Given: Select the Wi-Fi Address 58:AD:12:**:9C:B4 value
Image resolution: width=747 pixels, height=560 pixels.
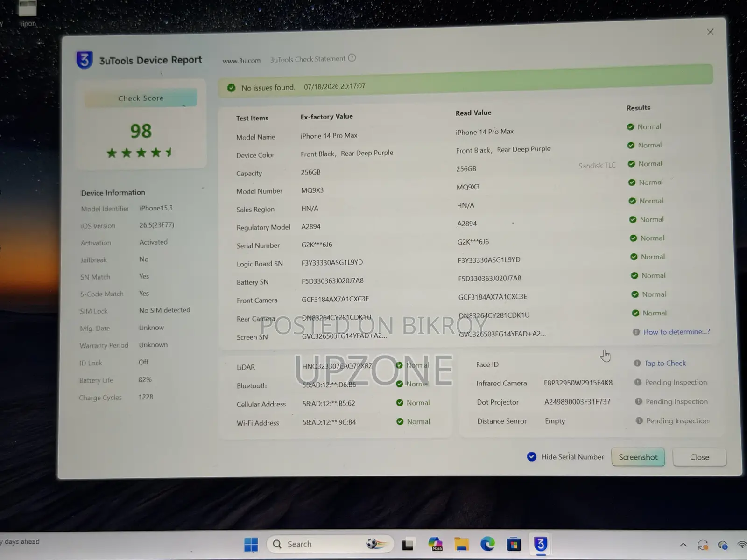Looking at the screenshot, I should (329, 422).
